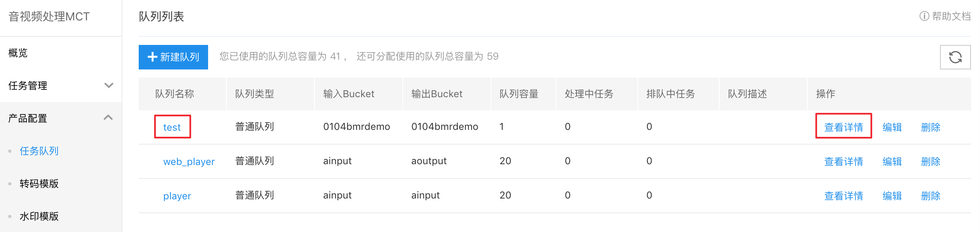Screen dimensions: 980x232
Task: Select 任务队列 in the sidebar
Action: [x=39, y=151]
